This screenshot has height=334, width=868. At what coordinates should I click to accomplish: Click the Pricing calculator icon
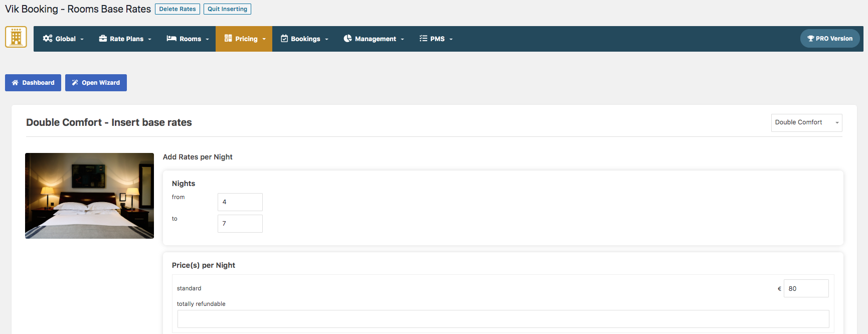tap(228, 38)
